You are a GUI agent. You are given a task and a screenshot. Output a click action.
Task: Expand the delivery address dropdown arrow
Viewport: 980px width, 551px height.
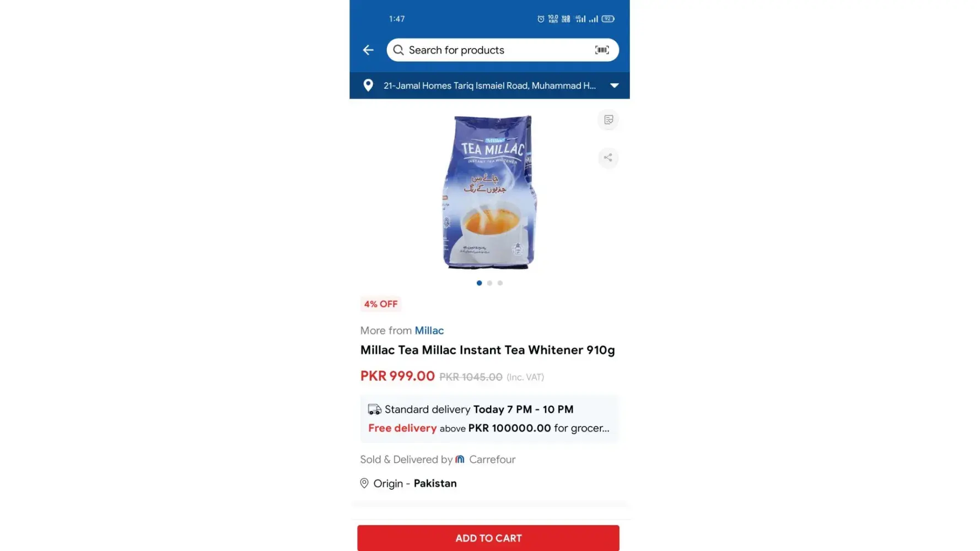click(615, 85)
